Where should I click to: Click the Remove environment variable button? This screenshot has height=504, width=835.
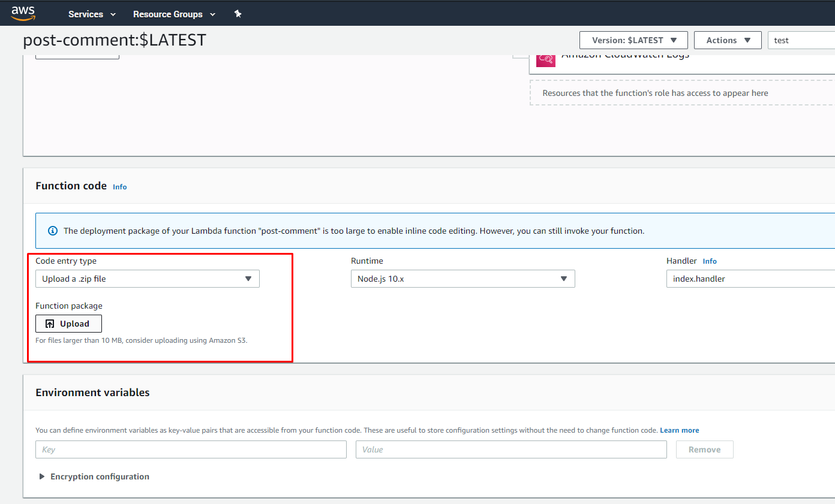pyautogui.click(x=705, y=449)
